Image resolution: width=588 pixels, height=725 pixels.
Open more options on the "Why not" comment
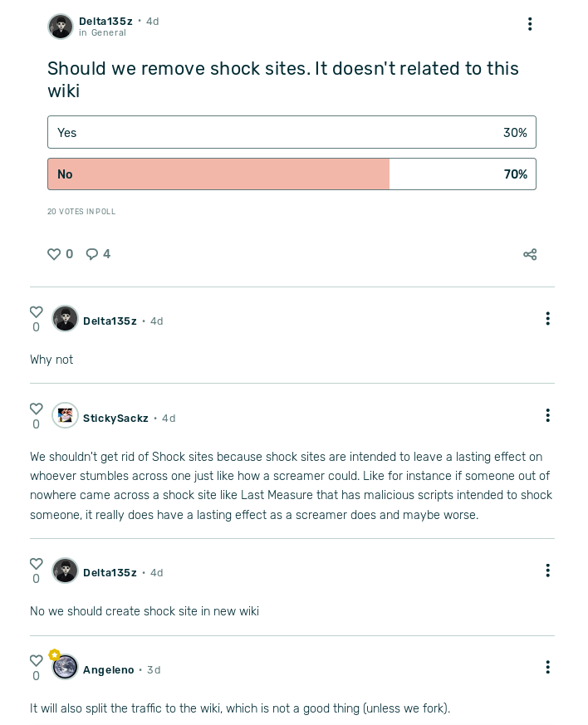(x=547, y=319)
